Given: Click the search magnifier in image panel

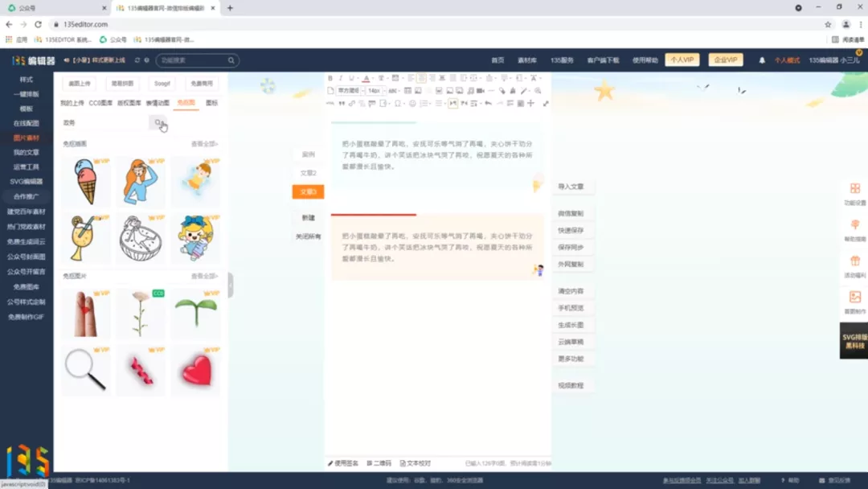Looking at the screenshot, I should 159,122.
